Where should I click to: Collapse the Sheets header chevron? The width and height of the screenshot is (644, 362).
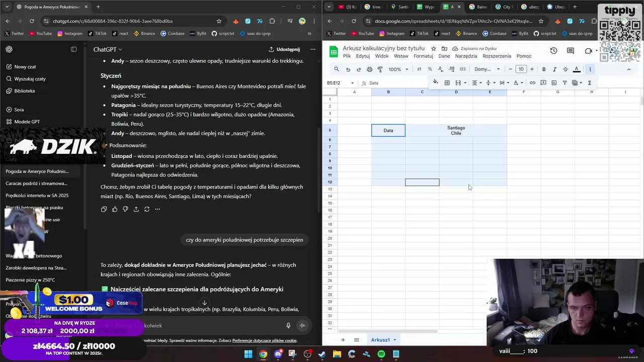tap(628, 69)
